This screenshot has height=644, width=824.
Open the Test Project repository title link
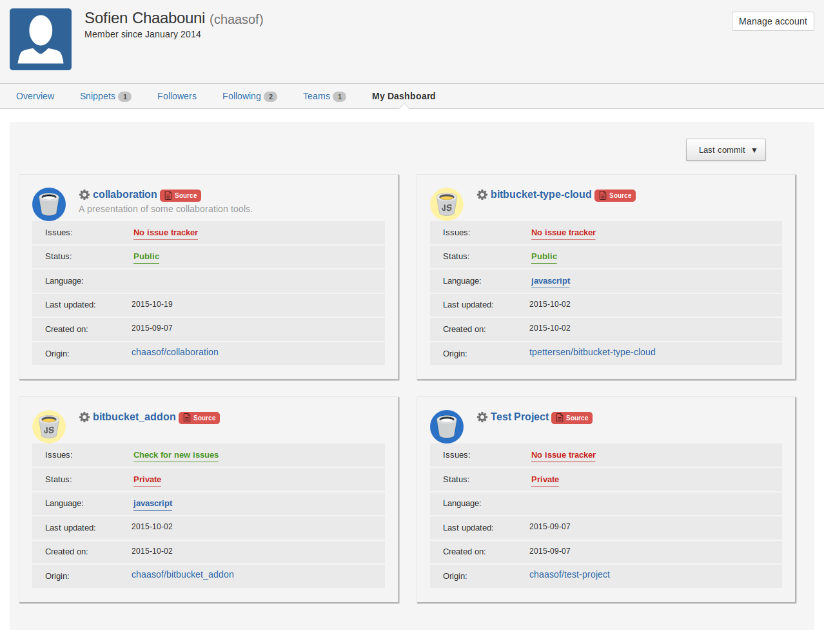520,417
